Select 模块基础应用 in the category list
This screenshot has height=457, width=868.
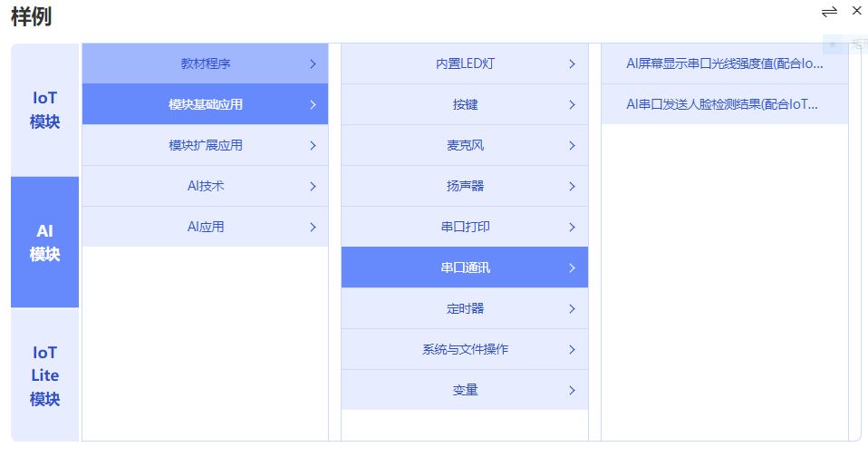tap(206, 104)
